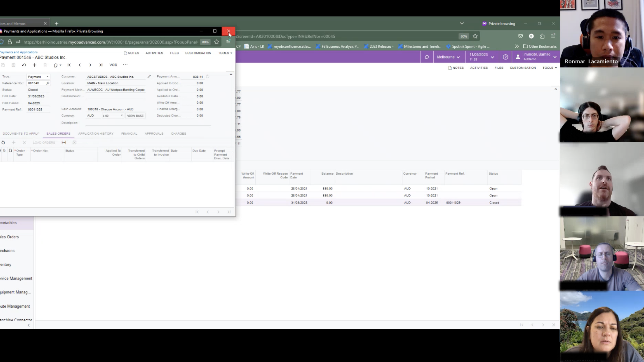This screenshot has width=644, height=362.
Task: Open Notes in payment popup window
Action: pos(131,53)
